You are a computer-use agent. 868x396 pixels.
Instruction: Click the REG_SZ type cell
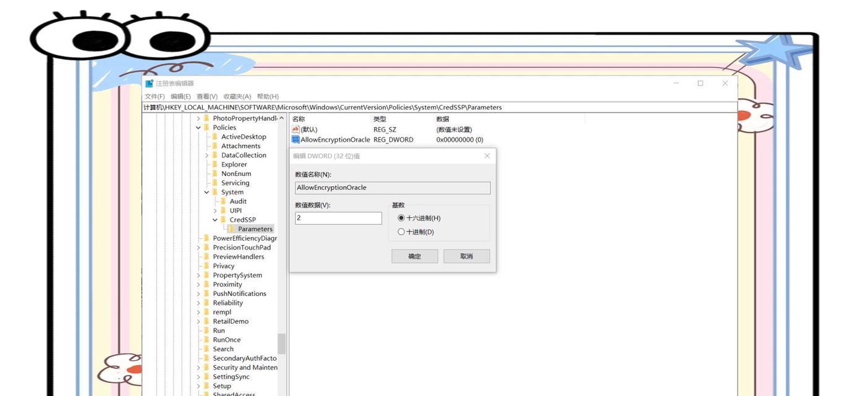pyautogui.click(x=385, y=129)
